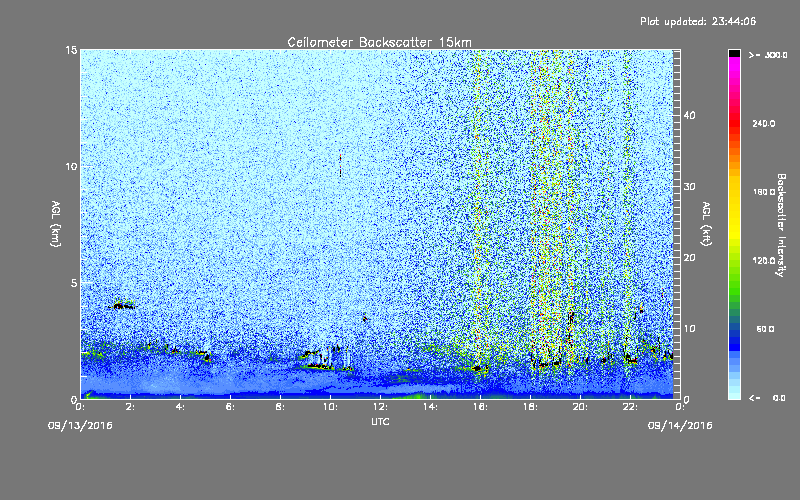Click the 'Ceilometer Backscatter 15km' plot title
800x500 pixels.
point(379,42)
